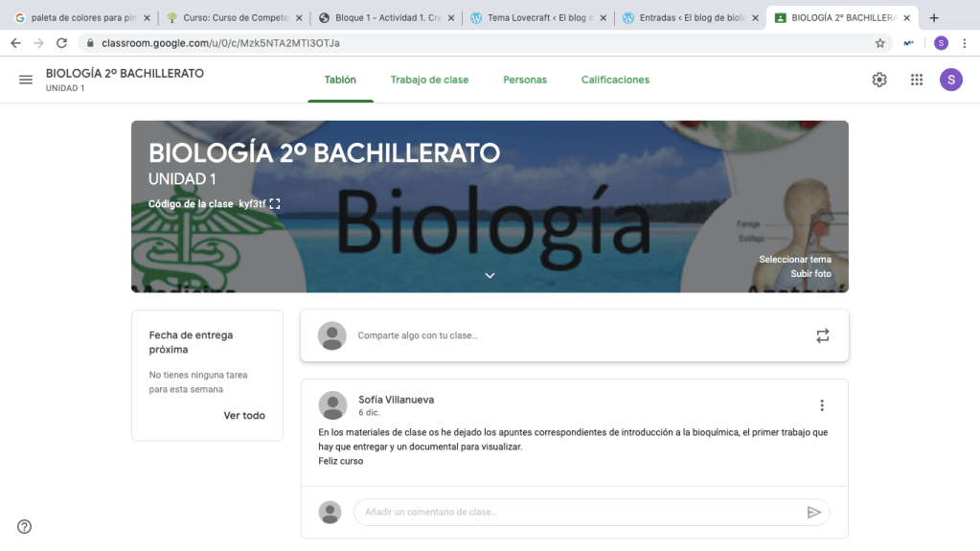Switch to Entradas El blog tab

[692, 18]
